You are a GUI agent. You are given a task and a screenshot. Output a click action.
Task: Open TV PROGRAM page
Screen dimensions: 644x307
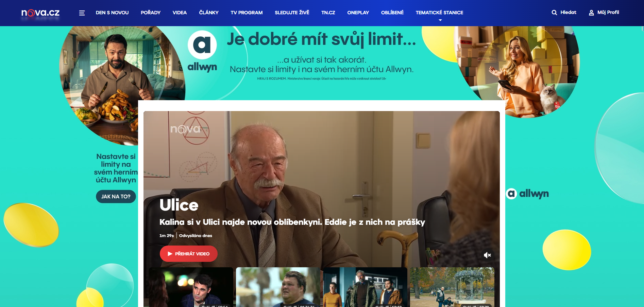(x=247, y=13)
